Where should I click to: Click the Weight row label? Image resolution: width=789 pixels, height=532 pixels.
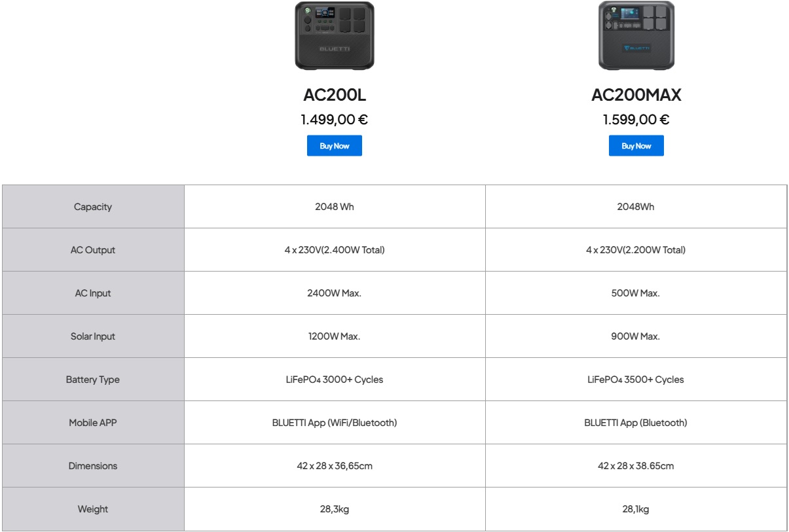[x=93, y=509]
